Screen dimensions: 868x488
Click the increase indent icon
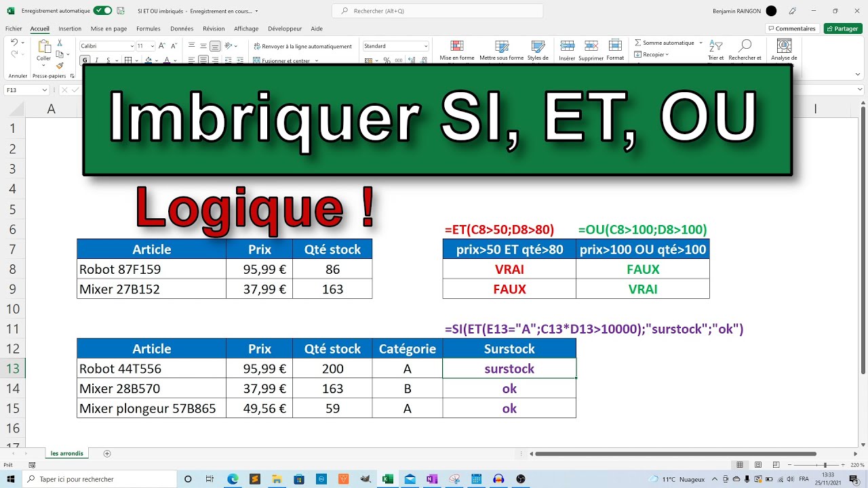click(240, 60)
